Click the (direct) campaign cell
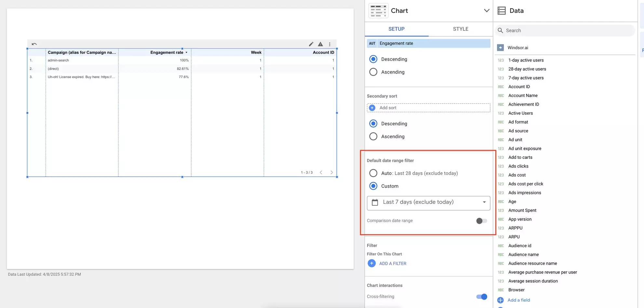The image size is (644, 308). coord(53,69)
